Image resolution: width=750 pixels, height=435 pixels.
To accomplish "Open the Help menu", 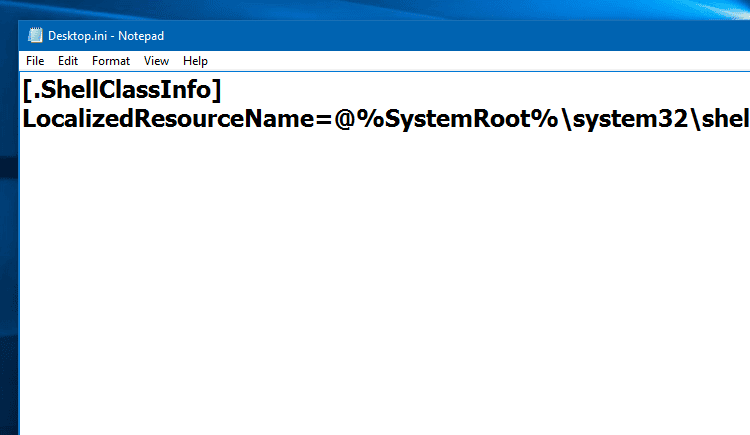I will 195,61.
